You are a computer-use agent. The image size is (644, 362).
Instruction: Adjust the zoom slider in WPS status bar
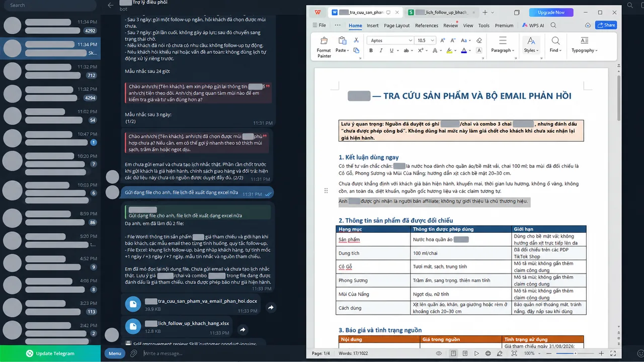pos(575,353)
